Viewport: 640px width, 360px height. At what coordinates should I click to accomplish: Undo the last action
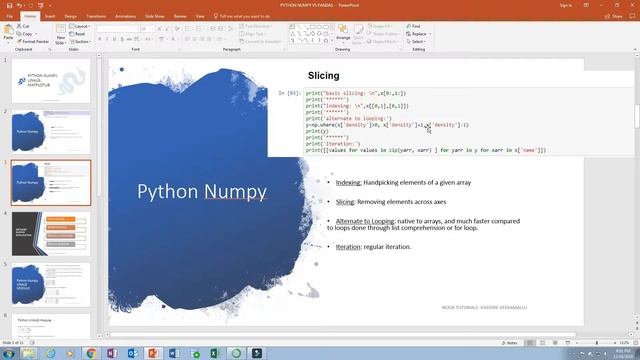point(19,5)
